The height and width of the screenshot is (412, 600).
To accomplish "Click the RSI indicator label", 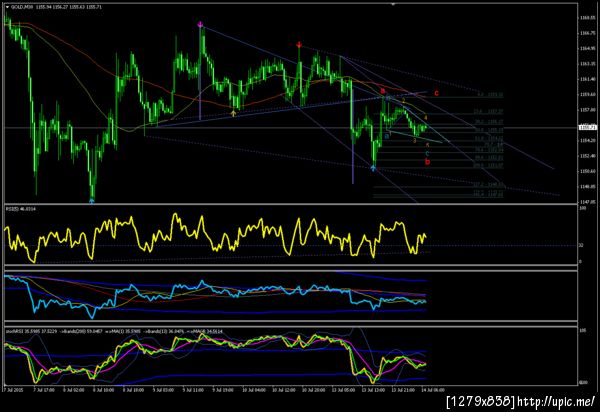I will pyautogui.click(x=20, y=209).
